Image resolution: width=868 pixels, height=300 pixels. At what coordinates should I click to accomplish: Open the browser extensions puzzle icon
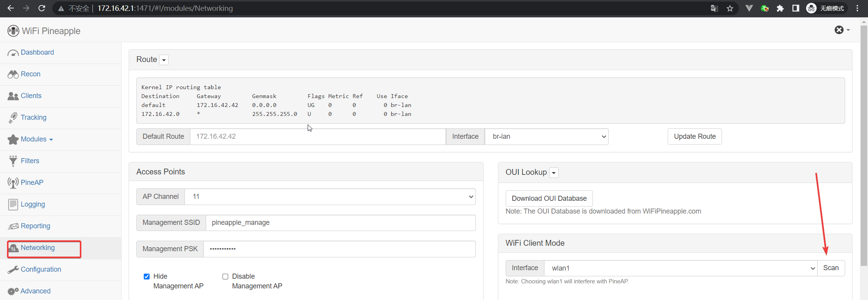780,8
